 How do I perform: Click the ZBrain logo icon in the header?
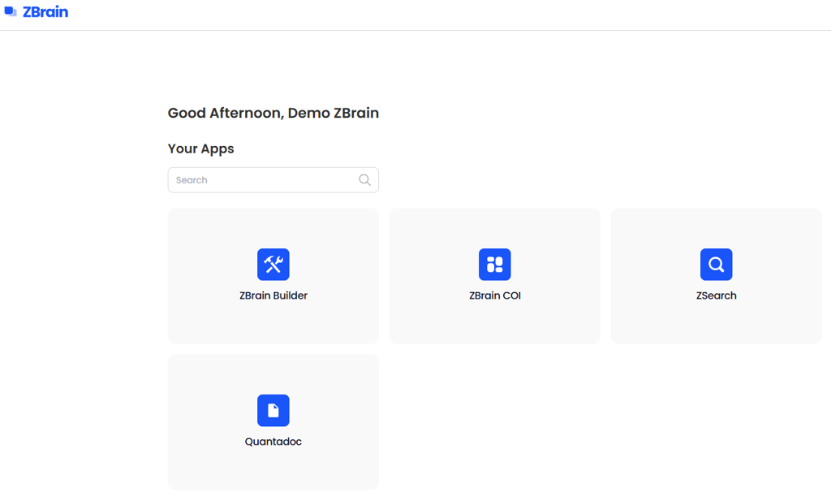pos(11,12)
